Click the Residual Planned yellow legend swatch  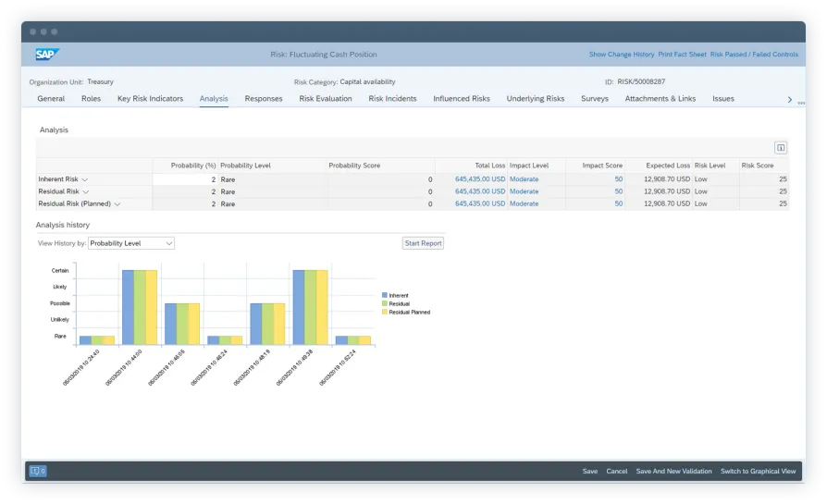click(x=384, y=313)
